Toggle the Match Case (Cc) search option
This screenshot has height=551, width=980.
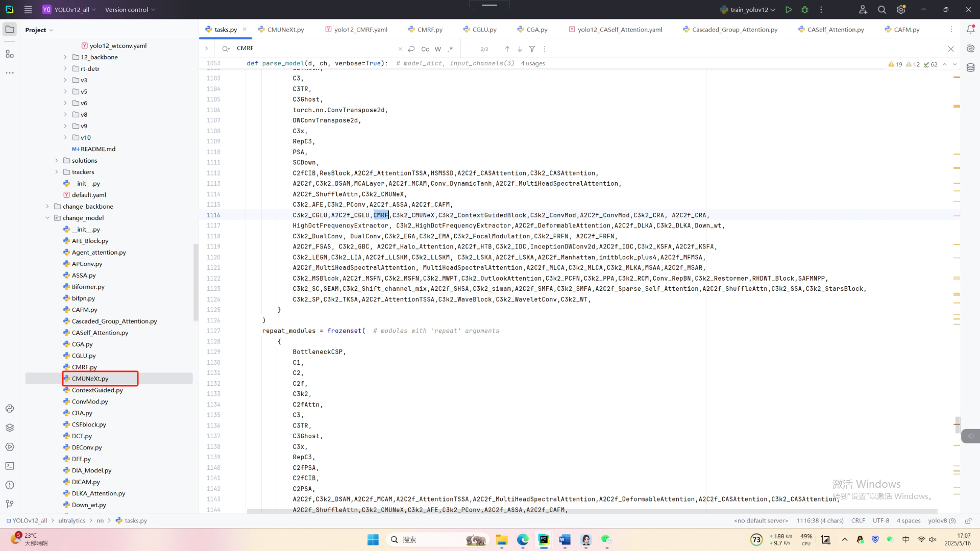pyautogui.click(x=425, y=49)
